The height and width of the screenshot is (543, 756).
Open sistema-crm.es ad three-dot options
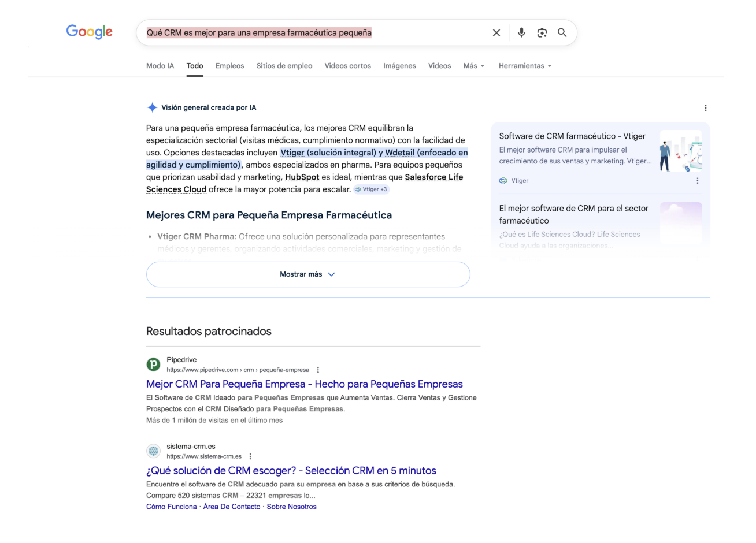coord(250,457)
